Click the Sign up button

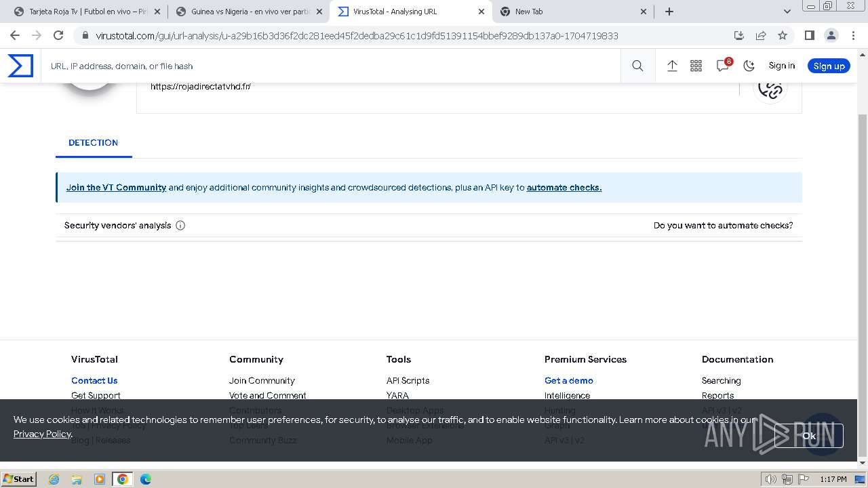point(829,66)
